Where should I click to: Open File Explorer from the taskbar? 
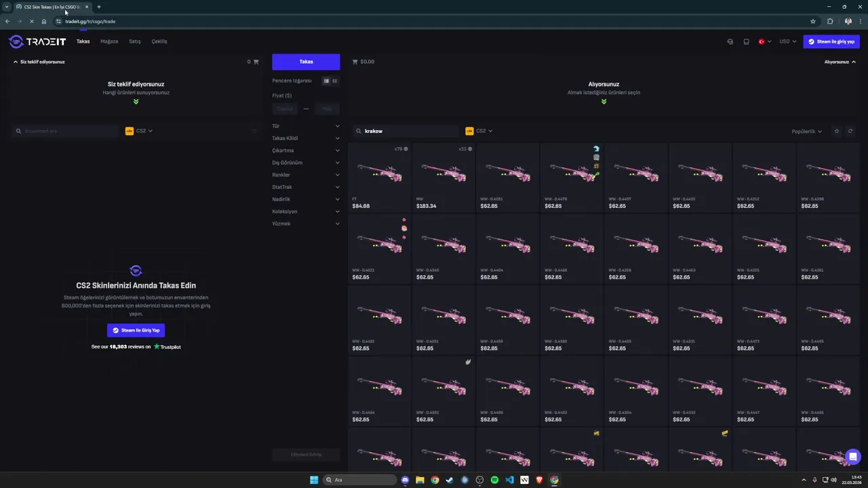click(x=420, y=480)
